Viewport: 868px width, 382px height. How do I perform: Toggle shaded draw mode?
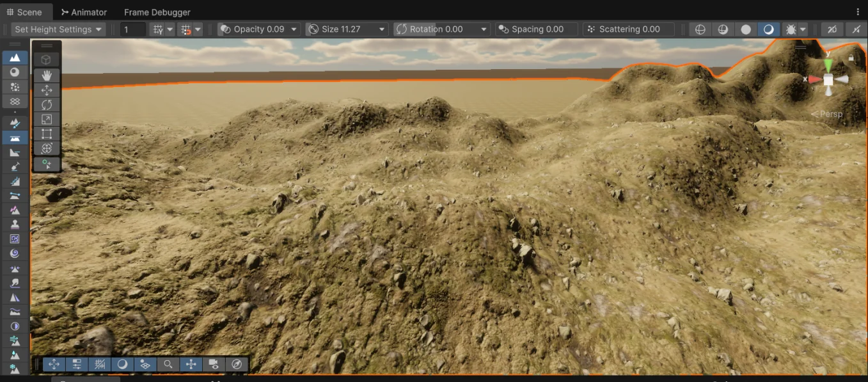point(768,29)
